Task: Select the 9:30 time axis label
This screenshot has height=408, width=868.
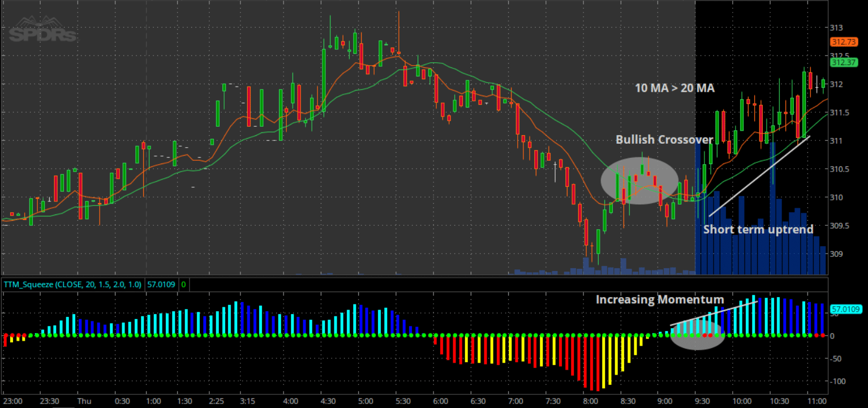Action: [703, 401]
